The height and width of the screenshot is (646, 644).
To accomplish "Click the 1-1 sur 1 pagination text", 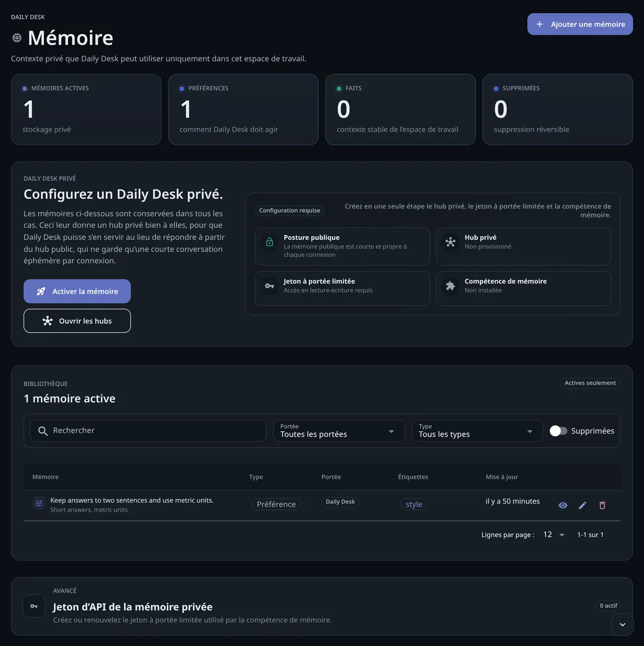I will tap(590, 535).
